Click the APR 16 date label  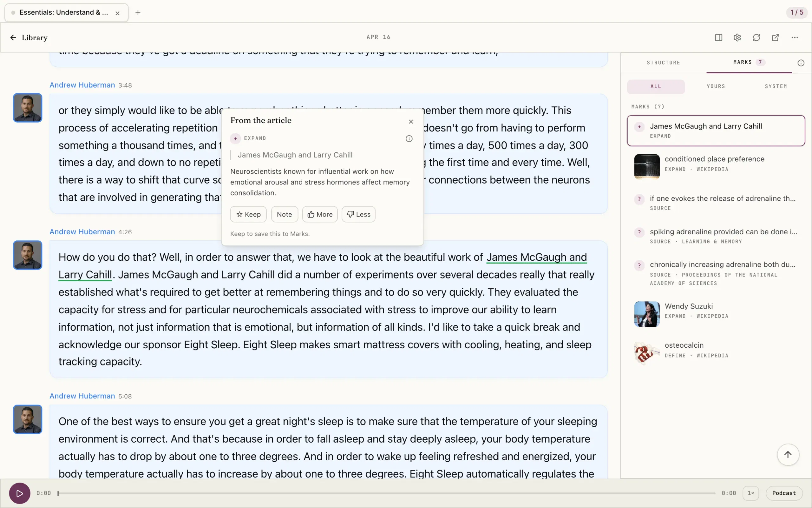(378, 37)
